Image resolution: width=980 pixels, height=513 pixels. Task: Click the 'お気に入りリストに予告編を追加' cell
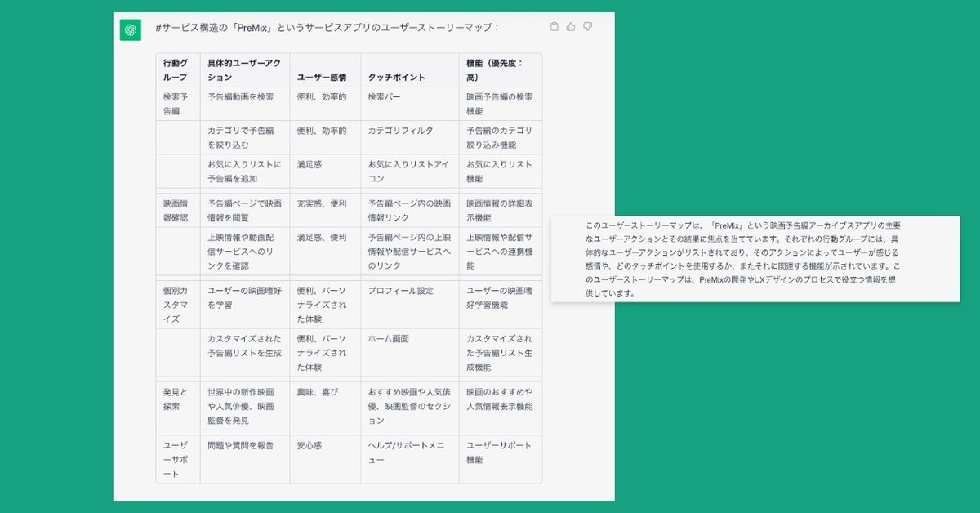click(x=245, y=172)
